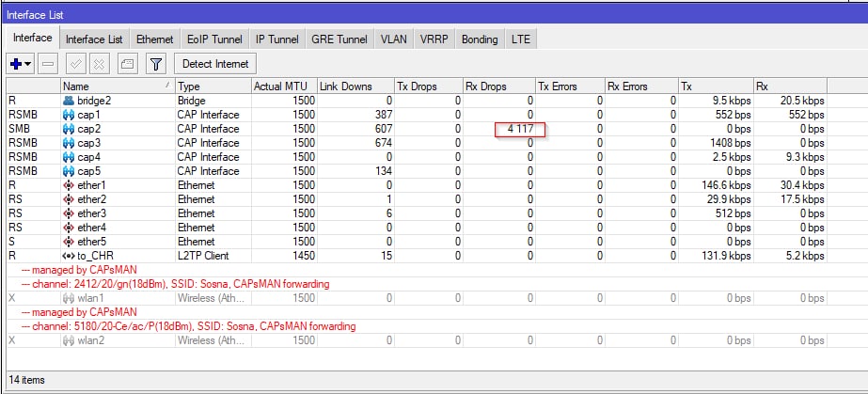Open the LTE tab
Image resolution: width=868 pixels, height=394 pixels.
(520, 39)
